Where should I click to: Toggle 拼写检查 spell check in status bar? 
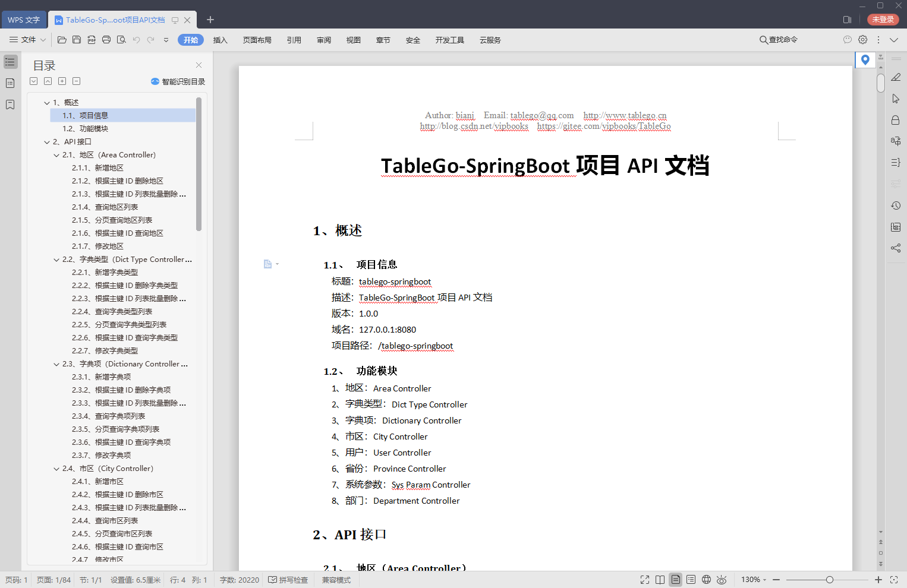288,580
